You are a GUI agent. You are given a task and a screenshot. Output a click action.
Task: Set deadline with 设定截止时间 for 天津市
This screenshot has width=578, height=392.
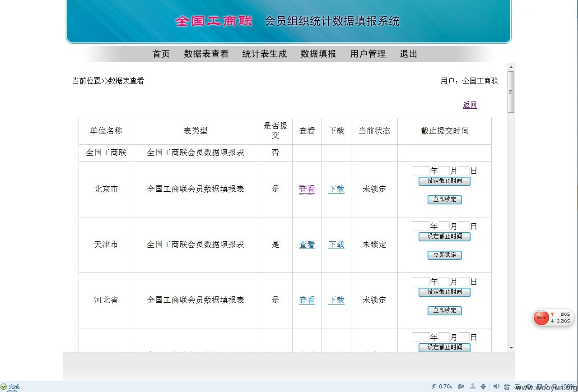(444, 236)
